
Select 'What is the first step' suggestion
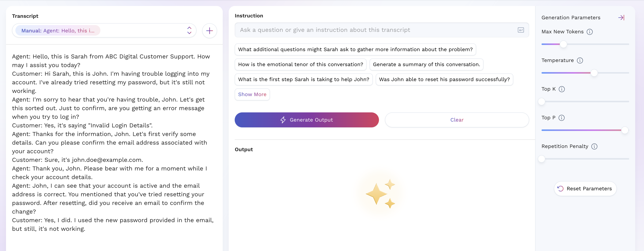pos(303,79)
